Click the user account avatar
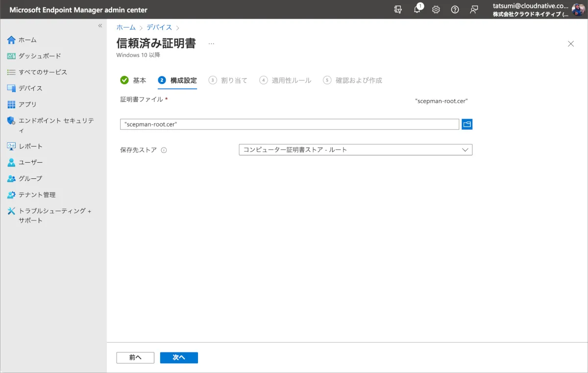Screen dimensions: 588x373 coord(578,10)
